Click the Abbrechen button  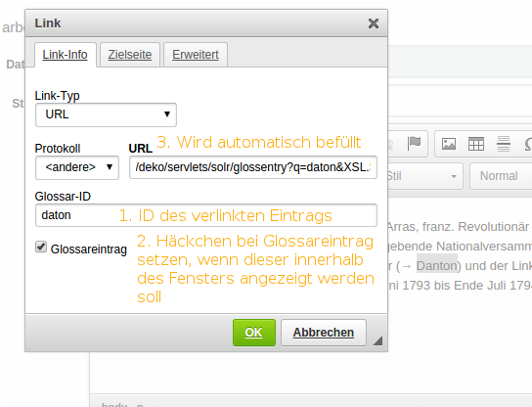(x=324, y=333)
